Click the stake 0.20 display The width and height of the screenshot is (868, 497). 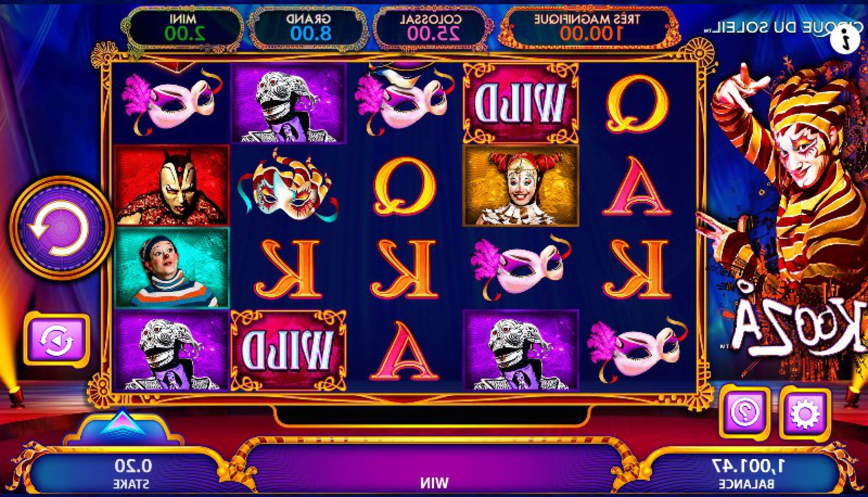(133, 473)
